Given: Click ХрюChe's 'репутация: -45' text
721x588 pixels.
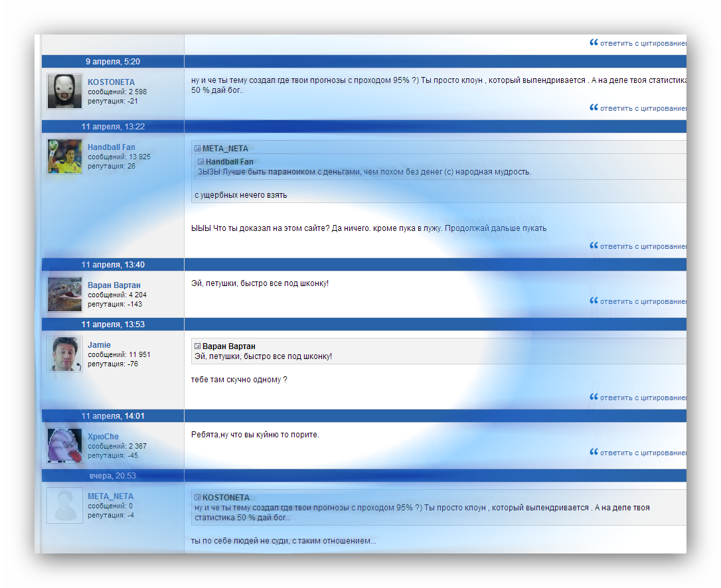Looking at the screenshot, I should click(x=113, y=455).
